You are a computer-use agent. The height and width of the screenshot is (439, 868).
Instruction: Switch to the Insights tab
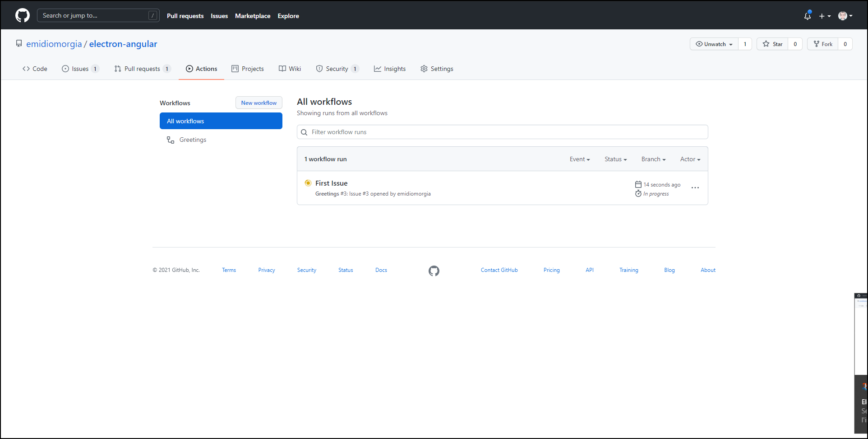(x=390, y=69)
